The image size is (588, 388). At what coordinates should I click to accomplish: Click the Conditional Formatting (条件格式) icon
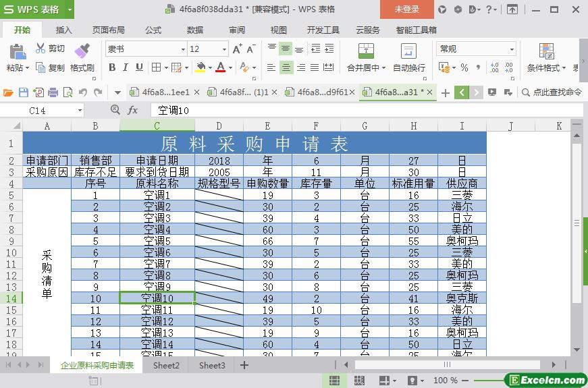click(x=546, y=51)
